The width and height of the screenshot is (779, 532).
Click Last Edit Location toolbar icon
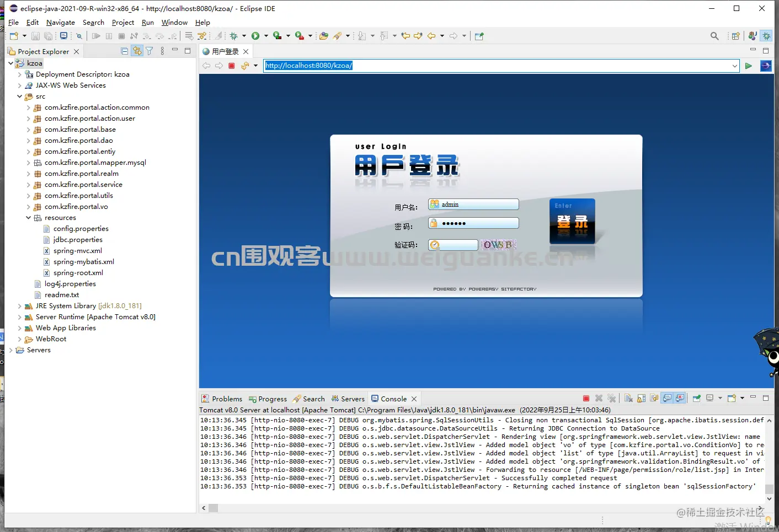point(405,36)
